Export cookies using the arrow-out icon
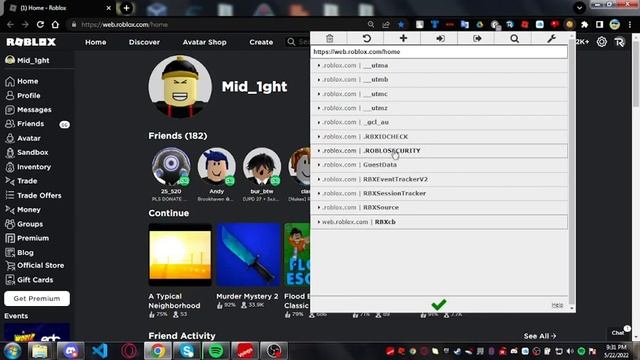This screenshot has width=640, height=360. click(477, 38)
